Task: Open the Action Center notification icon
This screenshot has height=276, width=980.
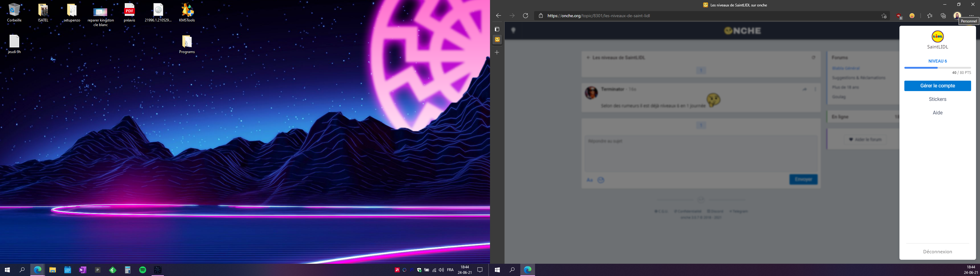Action: click(x=480, y=270)
